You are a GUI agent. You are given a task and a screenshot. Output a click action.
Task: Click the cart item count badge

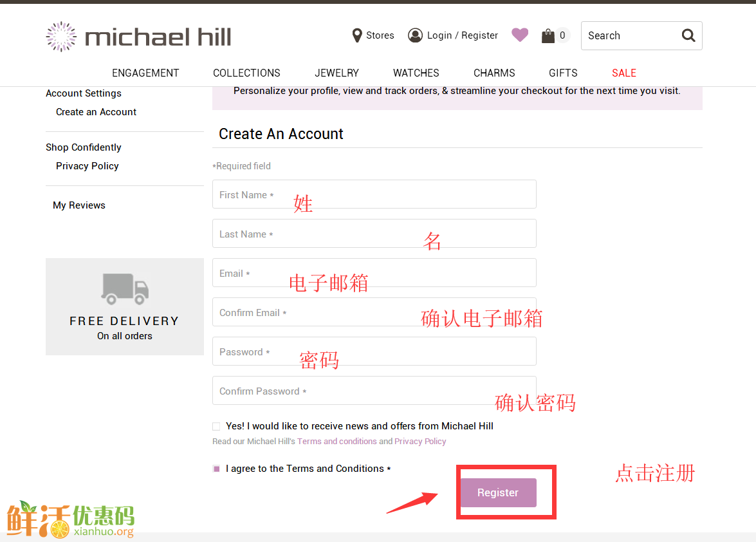point(562,35)
